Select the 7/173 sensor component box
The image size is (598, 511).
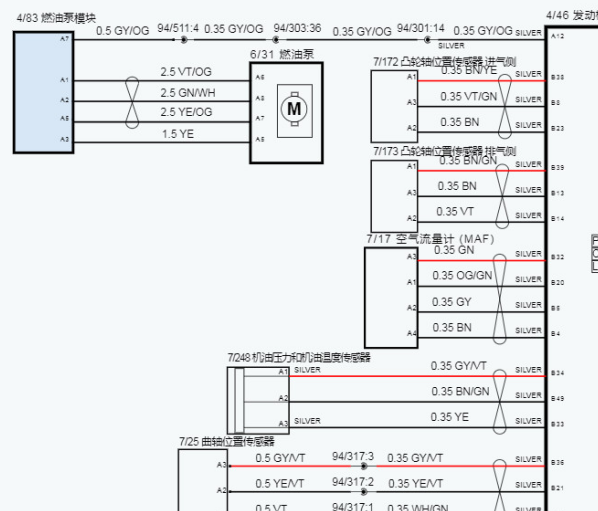(x=394, y=196)
